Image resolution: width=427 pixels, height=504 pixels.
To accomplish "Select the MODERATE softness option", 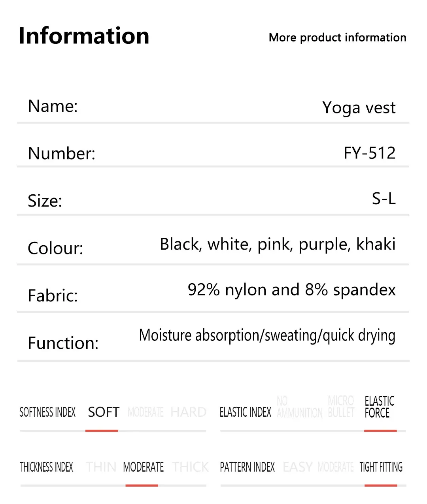I will [x=145, y=412].
